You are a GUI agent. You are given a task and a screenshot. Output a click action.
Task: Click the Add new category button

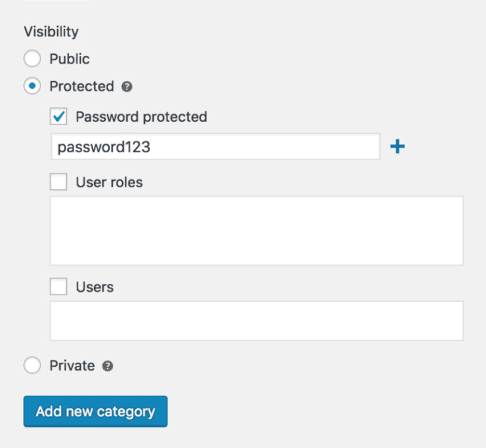pyautogui.click(x=95, y=412)
